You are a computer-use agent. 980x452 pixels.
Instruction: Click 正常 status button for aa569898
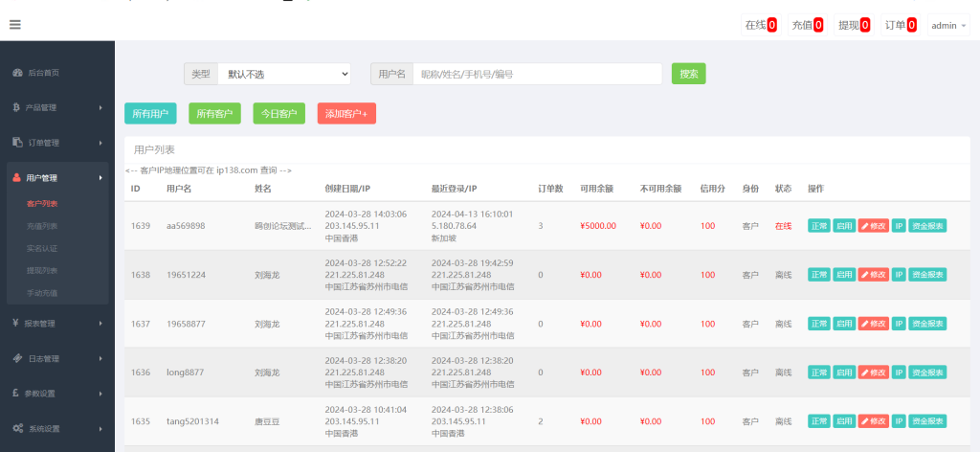coord(819,226)
